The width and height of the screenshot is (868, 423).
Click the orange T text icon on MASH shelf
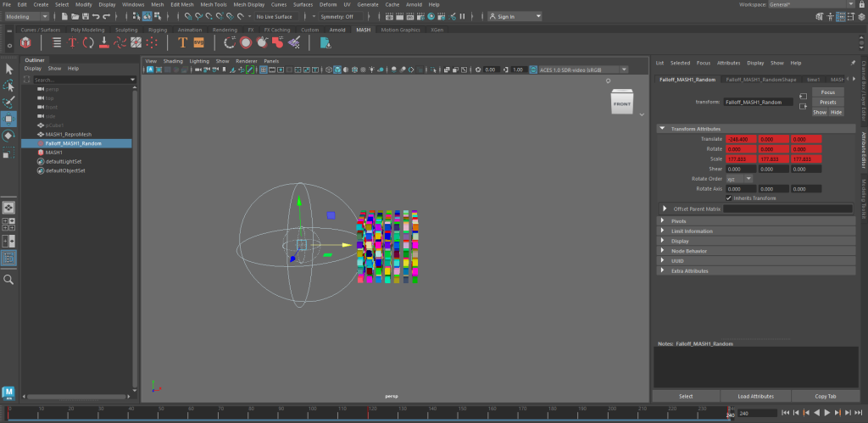click(x=182, y=42)
